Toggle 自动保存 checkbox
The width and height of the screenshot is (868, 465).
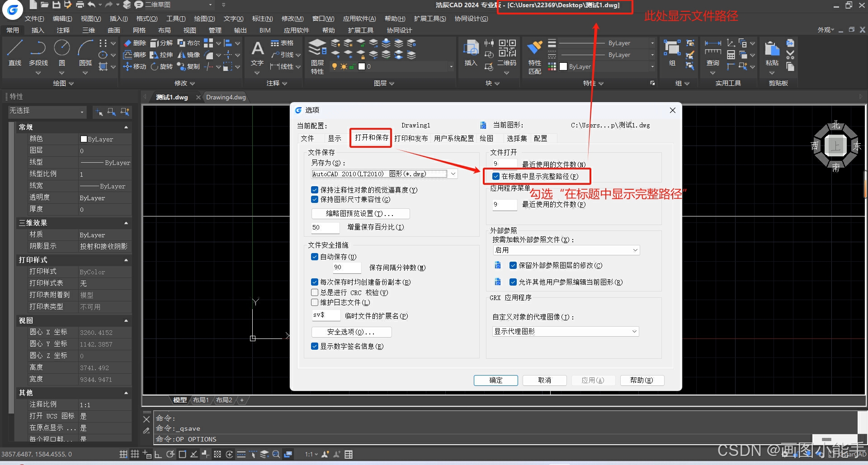click(315, 257)
